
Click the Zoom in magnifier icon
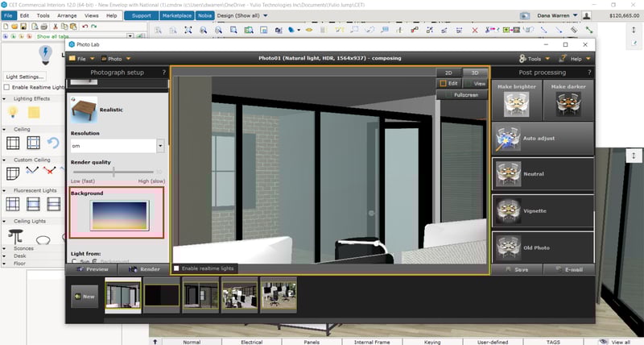click(204, 30)
